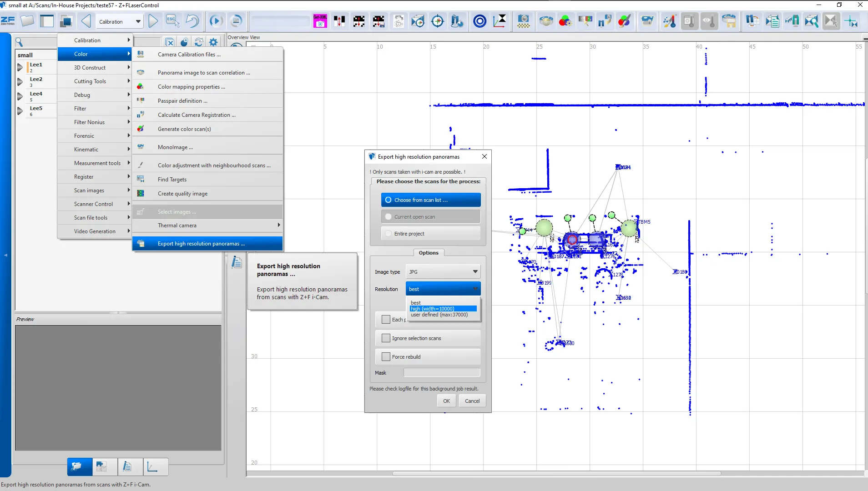
Task: Click the left sidebar collapse arrow
Action: (x=5, y=255)
